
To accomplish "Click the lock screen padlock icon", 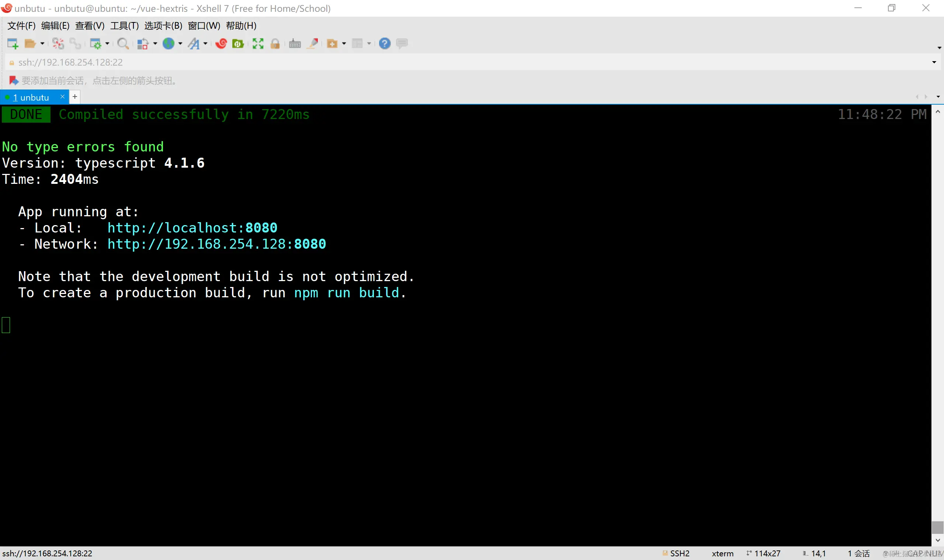I will 275,44.
